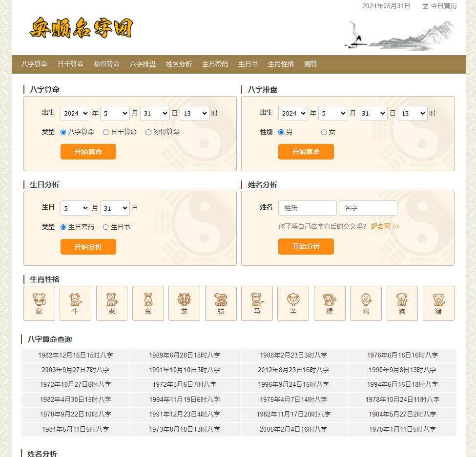
Task: Select the 生日书 type option
Action: (105, 227)
